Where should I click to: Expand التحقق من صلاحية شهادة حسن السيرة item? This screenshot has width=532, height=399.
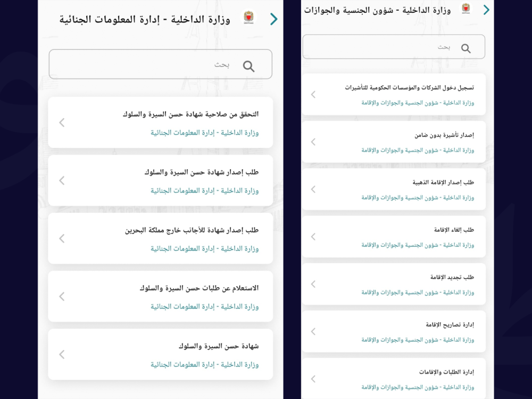pos(160,122)
